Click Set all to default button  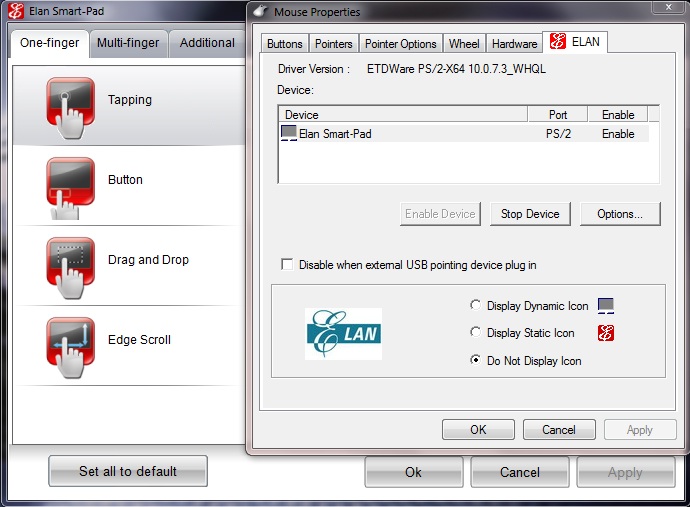(128, 471)
